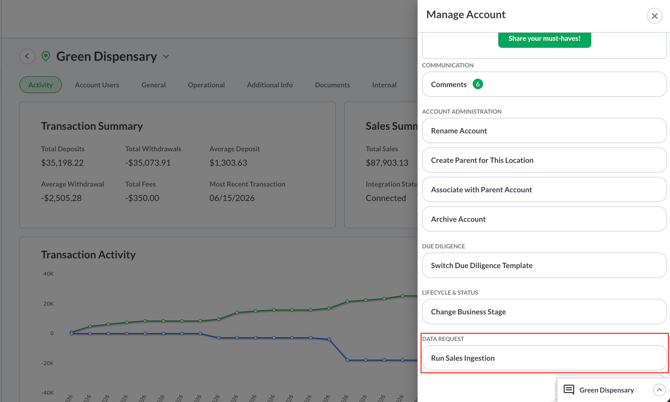The image size is (670, 402).
Task: Choose Rename Account
Action: (544, 131)
